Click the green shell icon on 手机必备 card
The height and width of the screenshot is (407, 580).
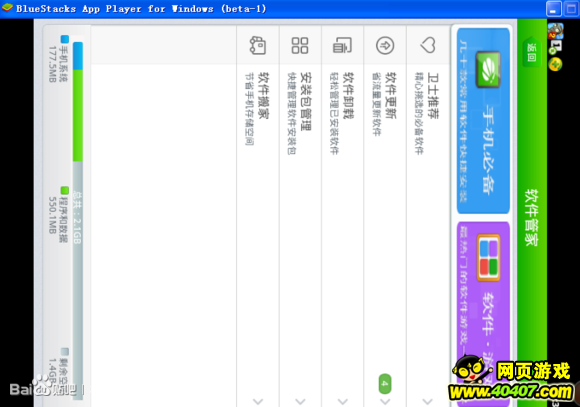click(488, 70)
